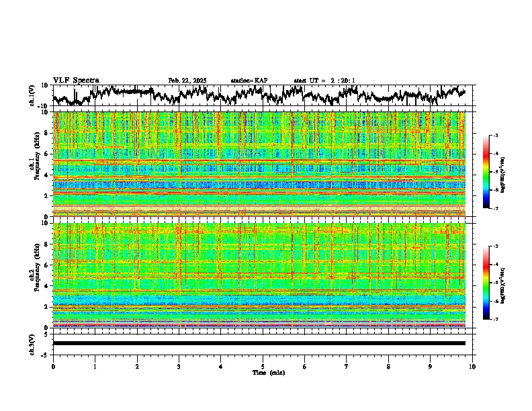Click the ch.2 "Frequency (kHz)" axis label

36,267
